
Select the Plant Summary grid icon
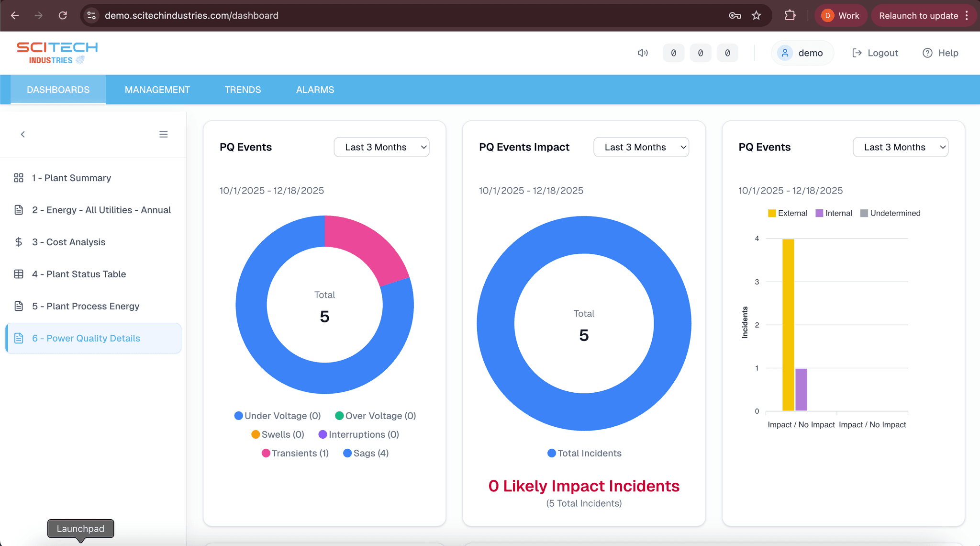click(19, 177)
